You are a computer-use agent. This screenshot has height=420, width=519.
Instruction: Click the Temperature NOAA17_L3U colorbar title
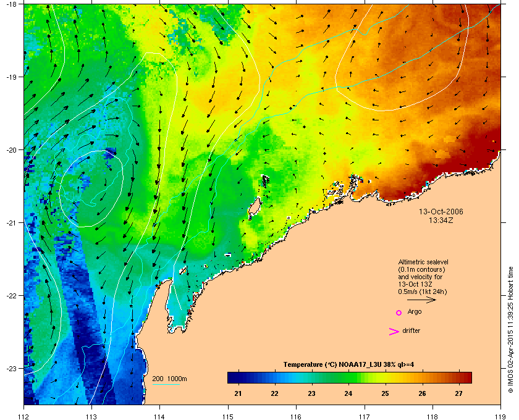click(x=348, y=365)
